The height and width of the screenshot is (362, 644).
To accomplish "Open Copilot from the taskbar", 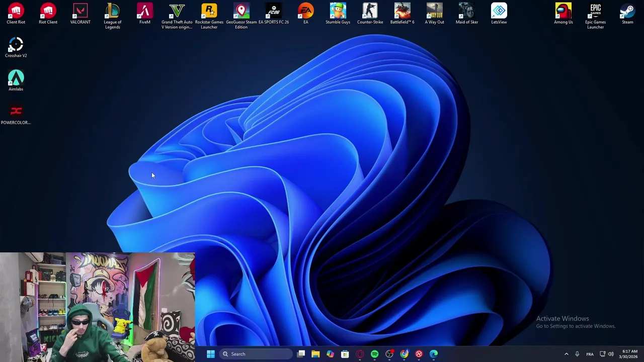I will [x=330, y=354].
